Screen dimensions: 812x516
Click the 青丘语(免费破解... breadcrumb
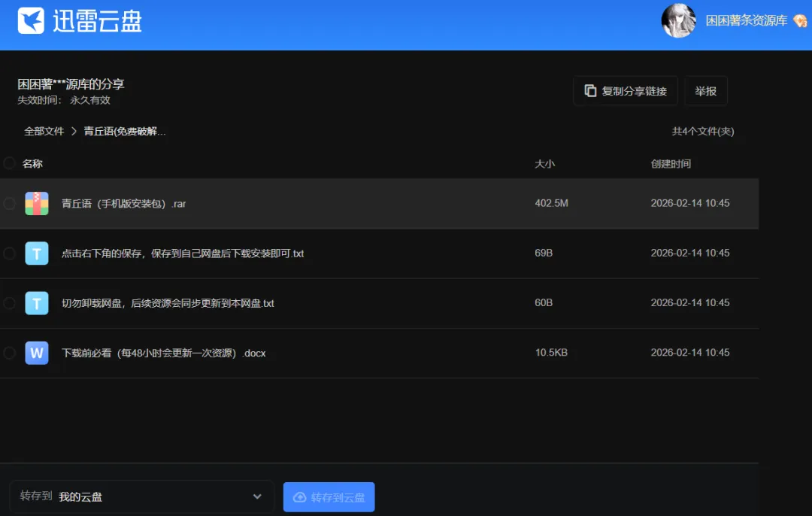125,131
